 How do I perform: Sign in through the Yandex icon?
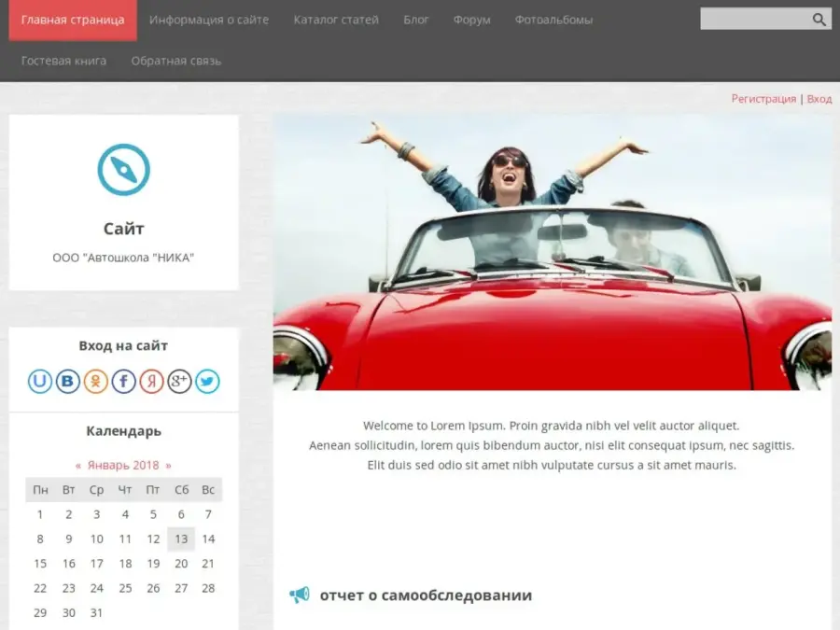(152, 381)
